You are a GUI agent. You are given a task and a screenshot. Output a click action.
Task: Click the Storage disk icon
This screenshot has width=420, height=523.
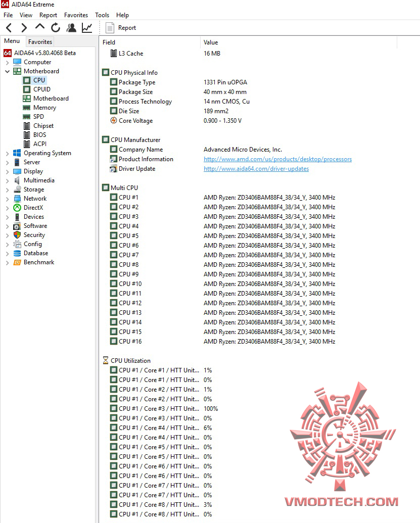(17, 189)
